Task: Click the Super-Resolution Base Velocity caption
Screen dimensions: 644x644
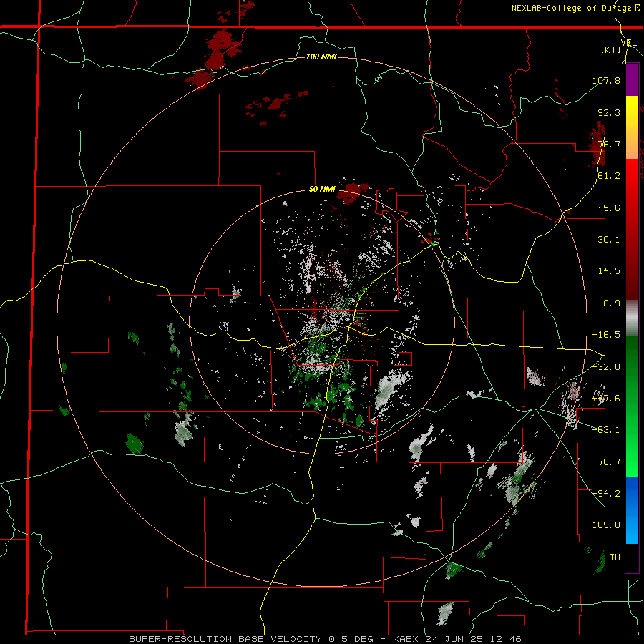Action: (326, 639)
